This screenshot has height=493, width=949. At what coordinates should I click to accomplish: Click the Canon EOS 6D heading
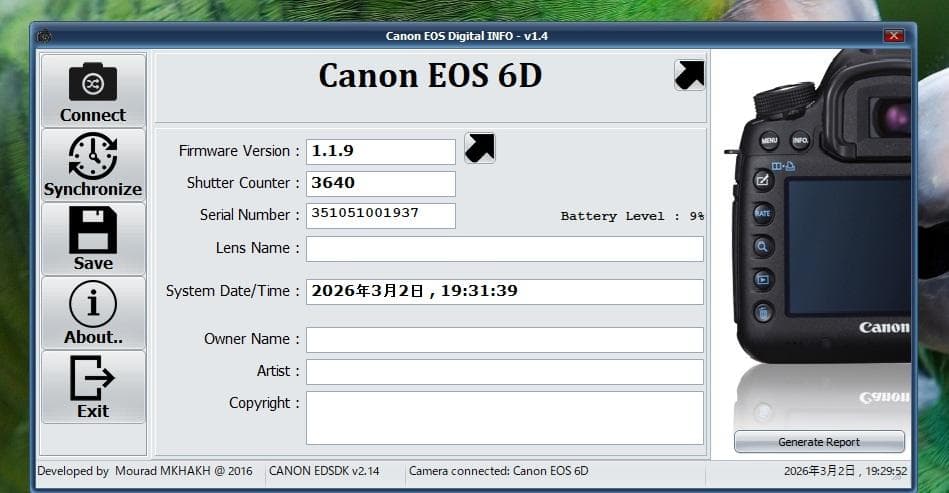[x=430, y=76]
